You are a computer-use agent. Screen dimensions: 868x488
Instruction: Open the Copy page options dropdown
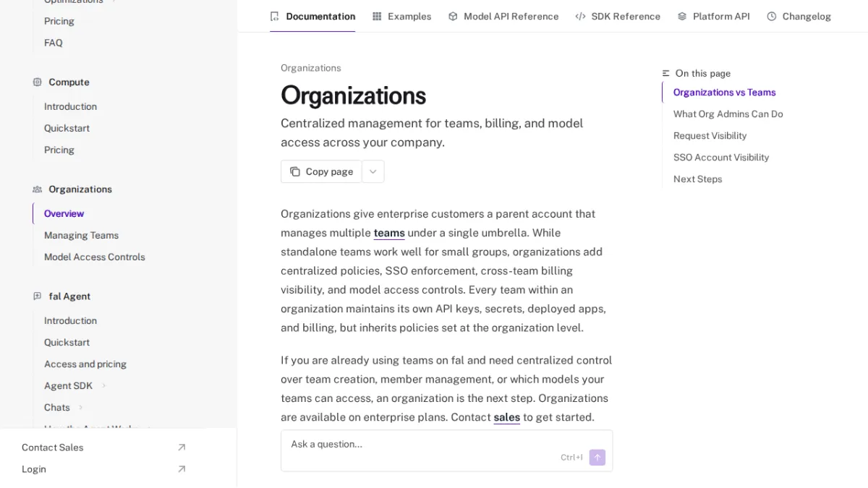pyautogui.click(x=373, y=171)
